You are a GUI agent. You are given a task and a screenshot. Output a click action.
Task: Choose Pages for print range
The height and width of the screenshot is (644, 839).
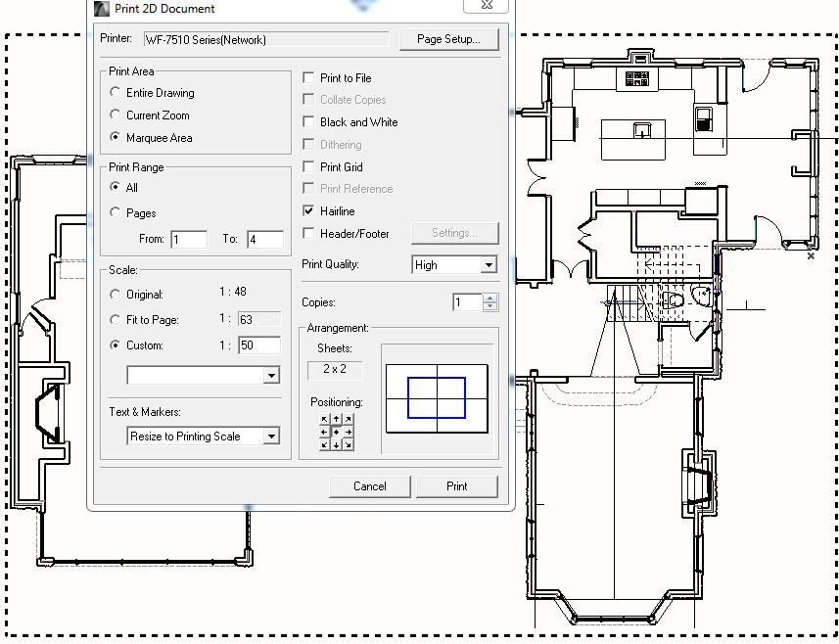(x=115, y=212)
